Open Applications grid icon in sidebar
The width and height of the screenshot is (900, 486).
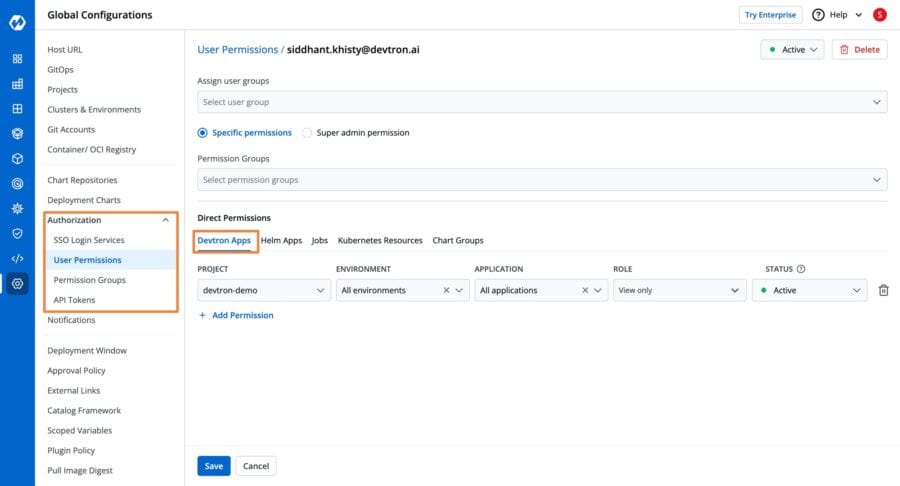[17, 59]
